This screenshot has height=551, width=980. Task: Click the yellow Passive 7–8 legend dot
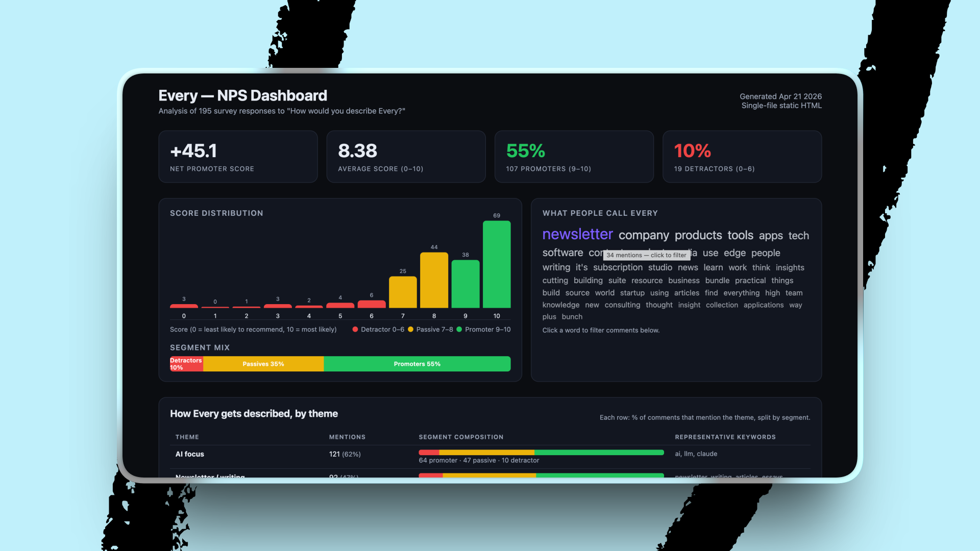410,330
